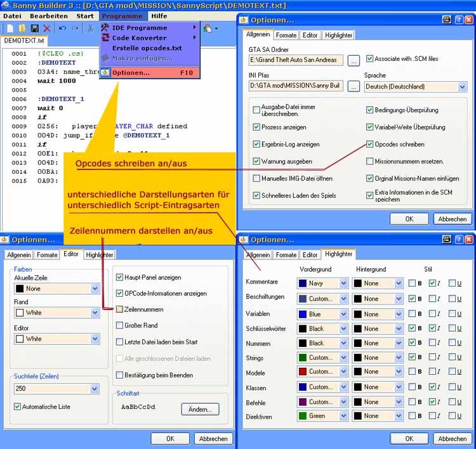Click the save floppy disk icon
The image size is (476, 449).
tap(35, 29)
